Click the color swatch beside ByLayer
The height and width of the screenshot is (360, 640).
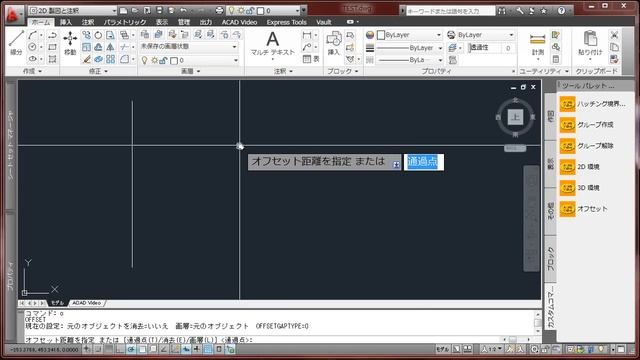381,35
